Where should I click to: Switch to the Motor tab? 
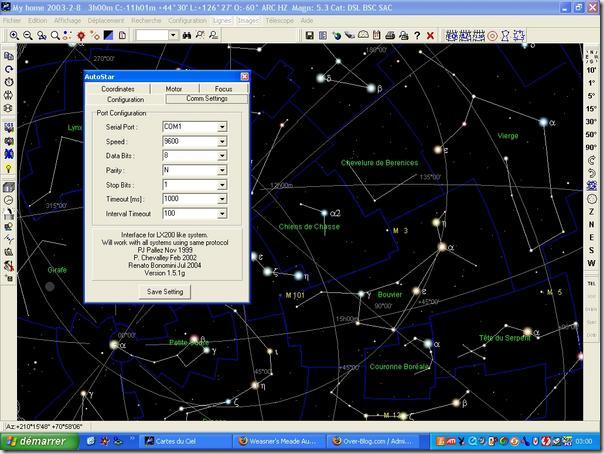coord(174,89)
